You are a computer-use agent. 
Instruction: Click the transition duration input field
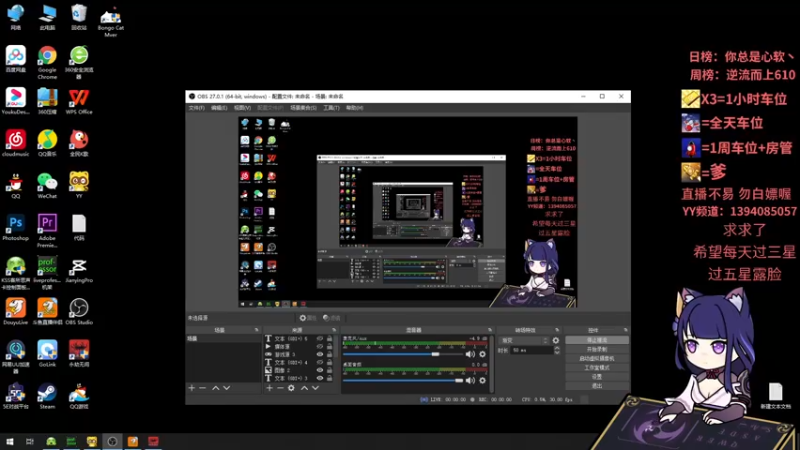click(532, 351)
